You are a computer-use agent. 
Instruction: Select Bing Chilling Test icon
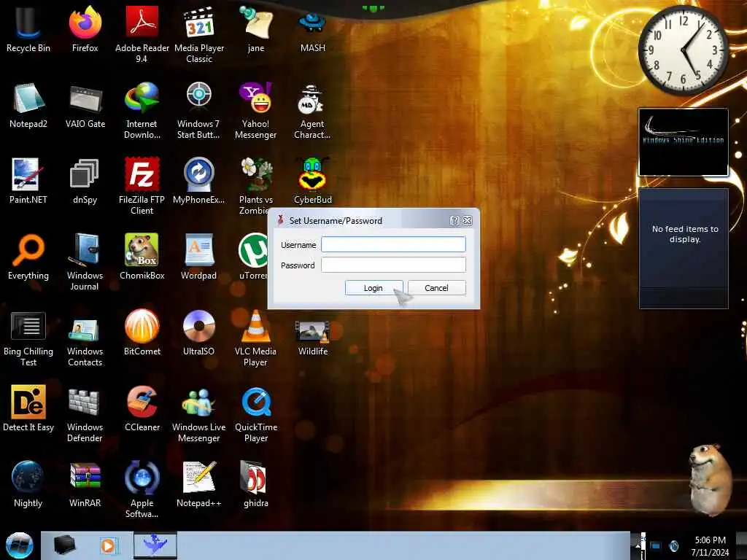[28, 338]
